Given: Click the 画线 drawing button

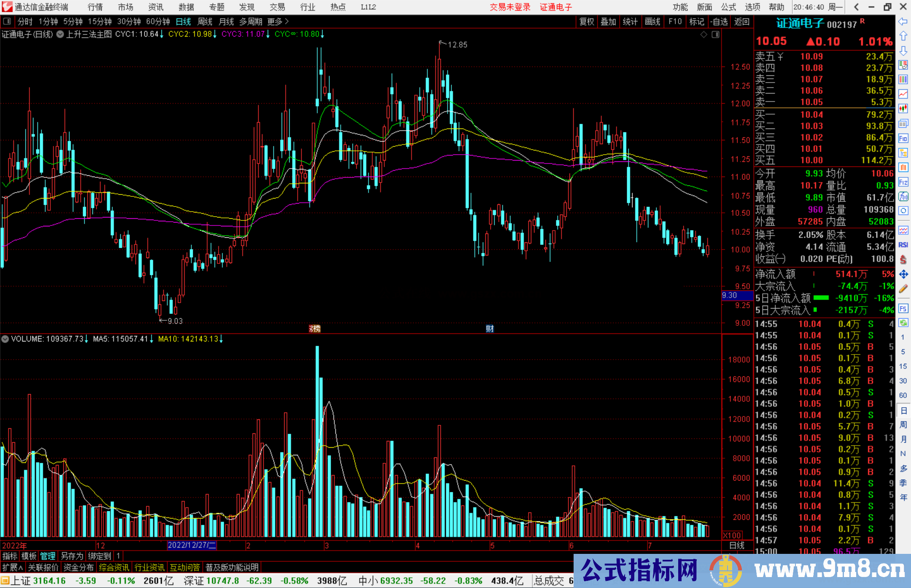Looking at the screenshot, I should coord(652,21).
